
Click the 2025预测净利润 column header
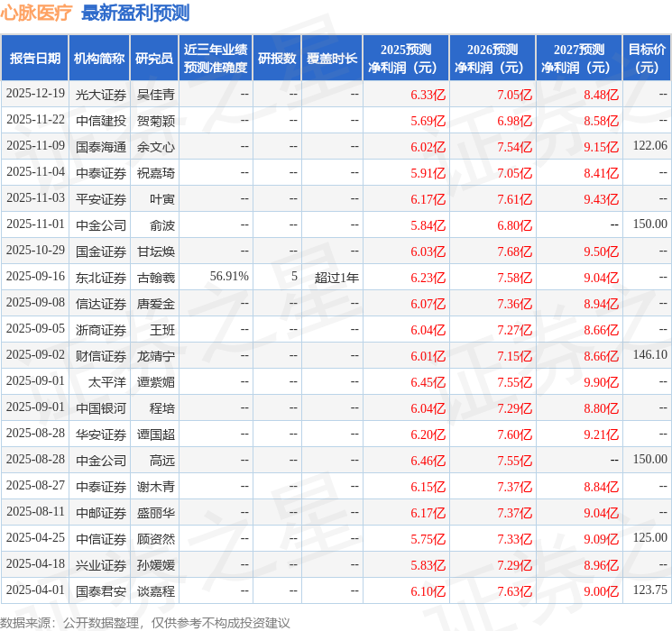coord(406,58)
